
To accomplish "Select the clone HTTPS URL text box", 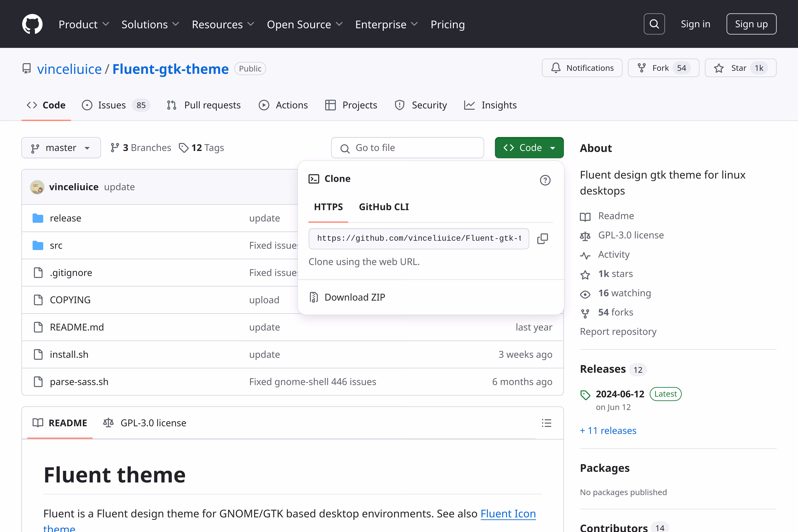I will pos(418,239).
